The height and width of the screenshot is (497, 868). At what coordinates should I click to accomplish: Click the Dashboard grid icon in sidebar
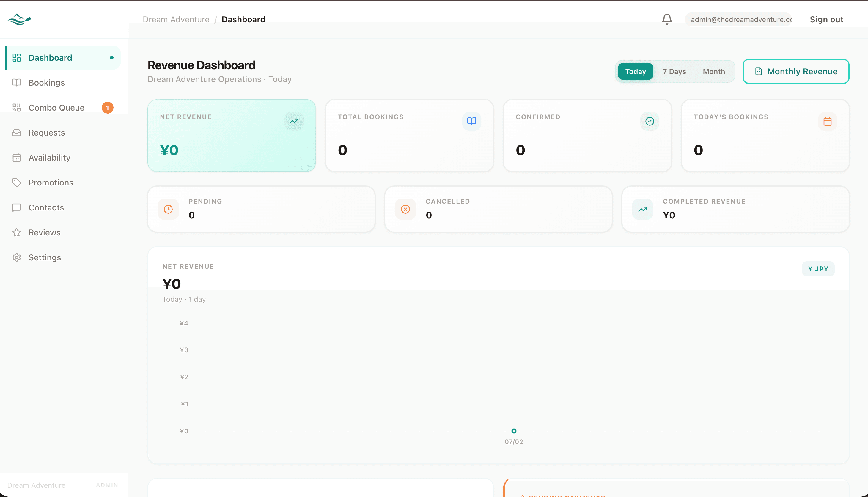(17, 58)
